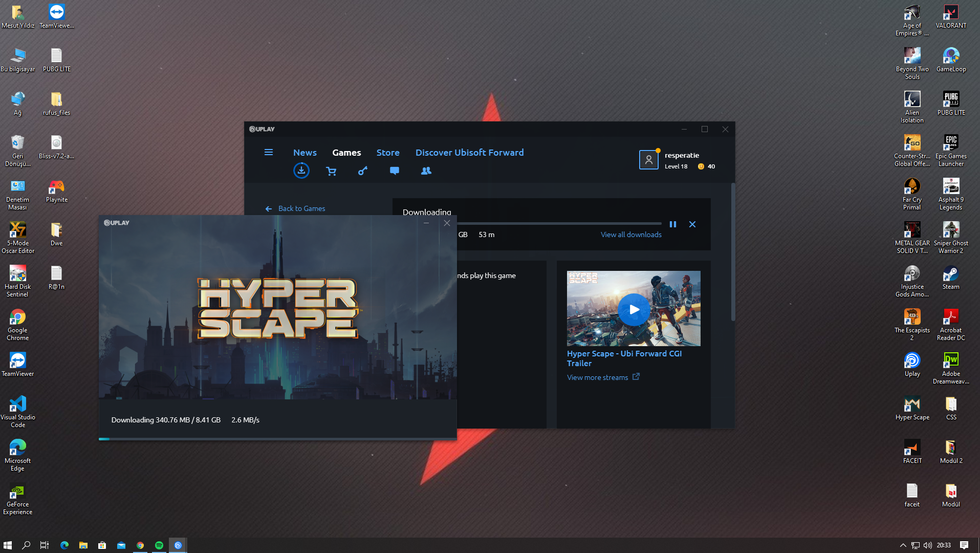
Task: Select the Adobe Dreamweaver shortcut
Action: point(951,368)
